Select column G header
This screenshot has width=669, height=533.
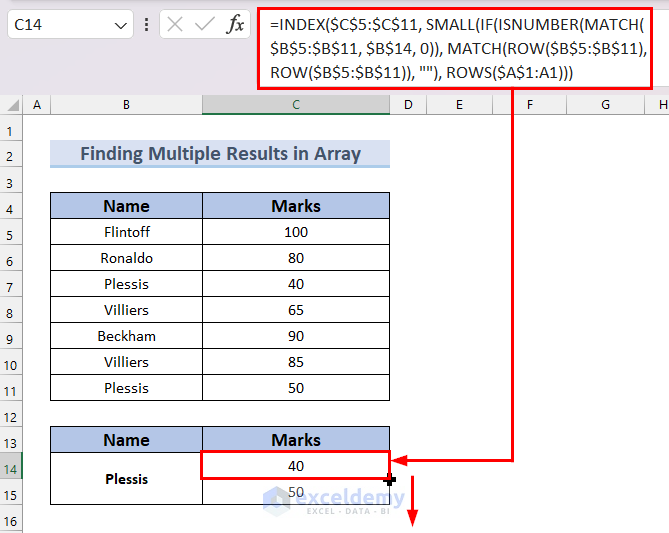pyautogui.click(x=605, y=105)
